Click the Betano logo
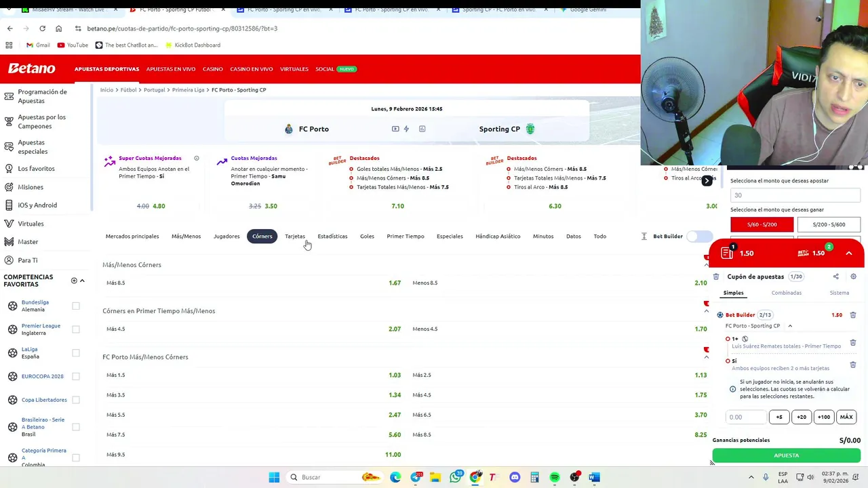The width and height of the screenshot is (868, 488). (32, 68)
